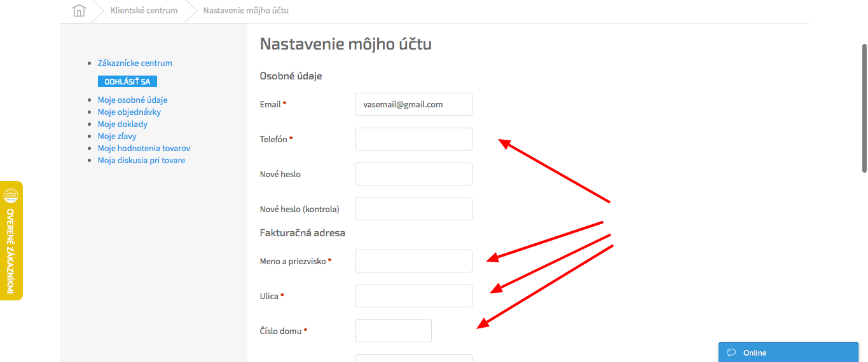Open the Overené zákazníkmi side badge
This screenshot has width=868, height=362.
pos(11,241)
